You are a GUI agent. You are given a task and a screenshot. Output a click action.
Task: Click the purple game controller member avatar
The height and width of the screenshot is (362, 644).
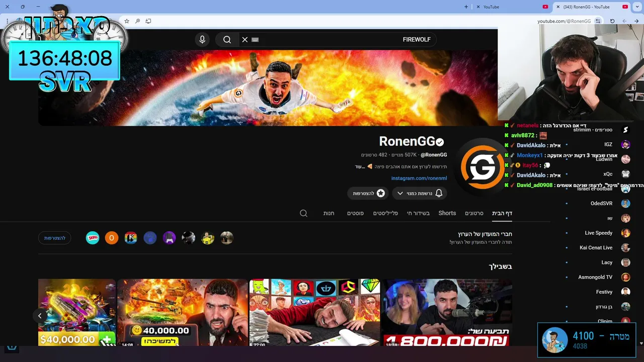click(x=170, y=238)
